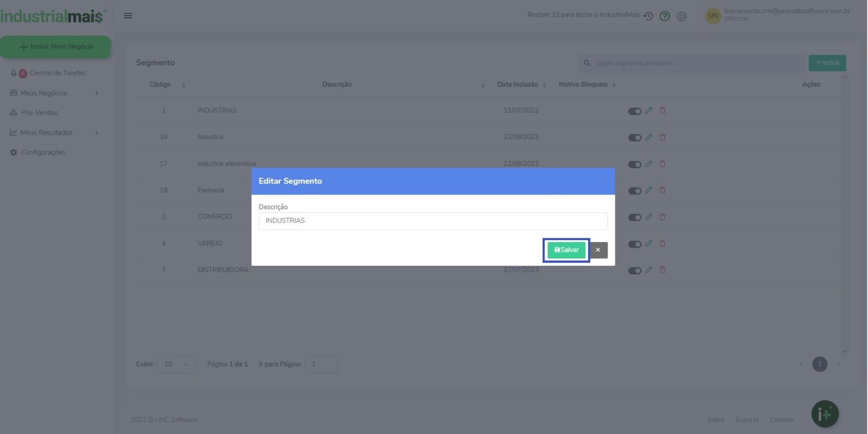Viewport: 868px width, 434px height.
Task: Click the Descrição input field
Action: pos(432,221)
